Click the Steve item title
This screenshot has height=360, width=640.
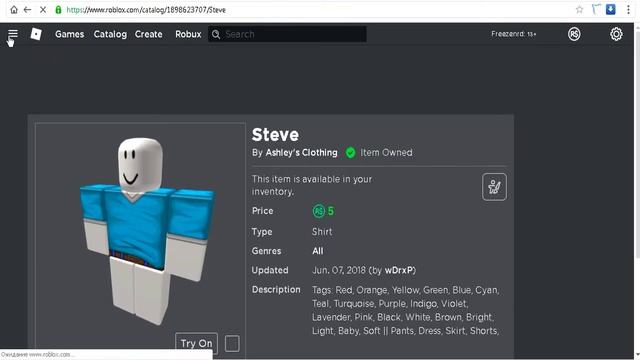point(276,135)
